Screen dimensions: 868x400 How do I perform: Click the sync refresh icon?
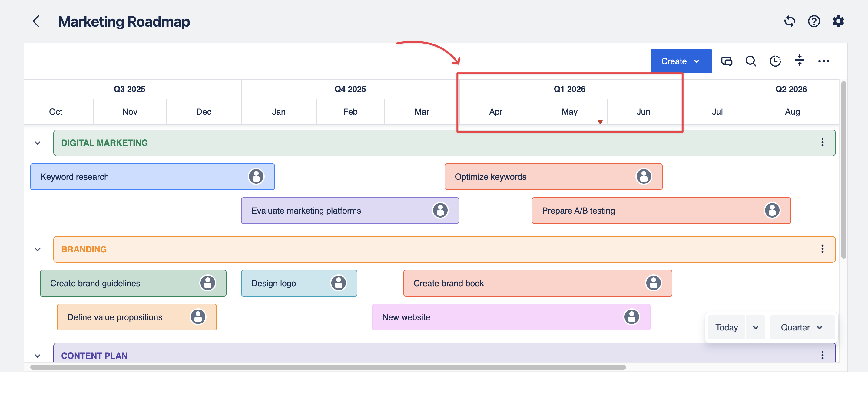click(x=790, y=21)
